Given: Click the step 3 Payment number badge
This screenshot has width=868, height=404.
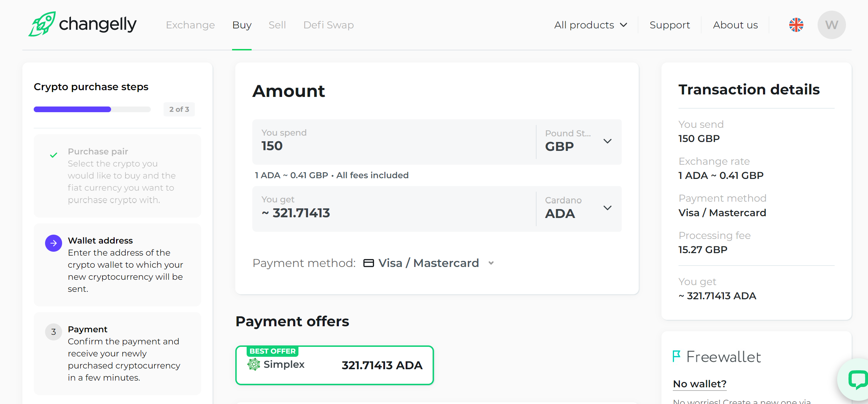Looking at the screenshot, I should 54,332.
